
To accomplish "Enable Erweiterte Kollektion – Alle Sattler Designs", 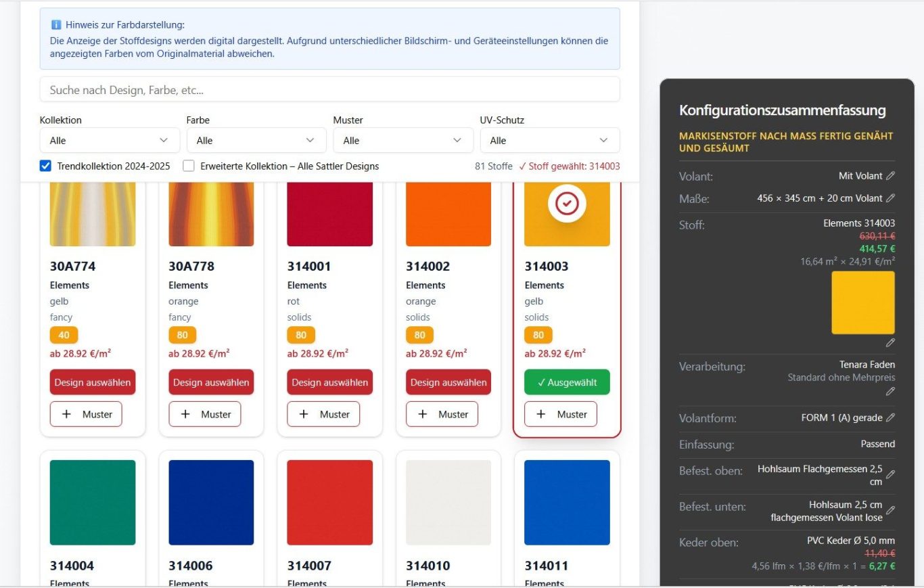I will [x=189, y=166].
